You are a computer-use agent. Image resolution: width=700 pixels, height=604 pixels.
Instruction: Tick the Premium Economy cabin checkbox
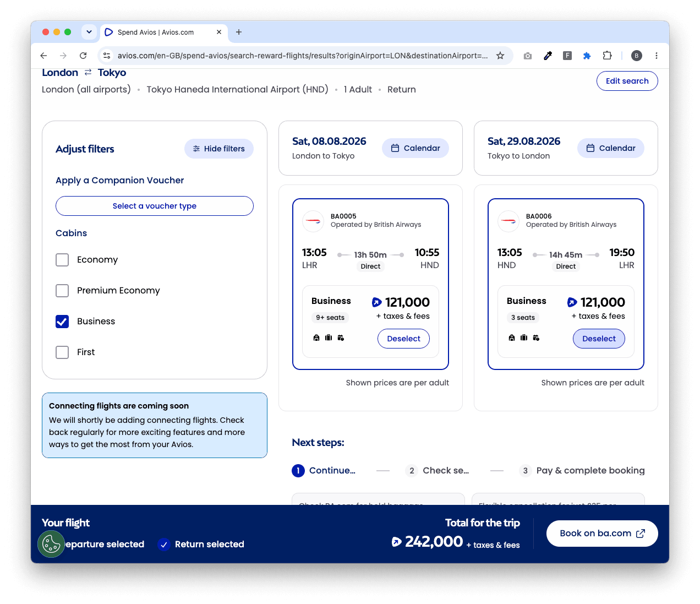tap(62, 291)
